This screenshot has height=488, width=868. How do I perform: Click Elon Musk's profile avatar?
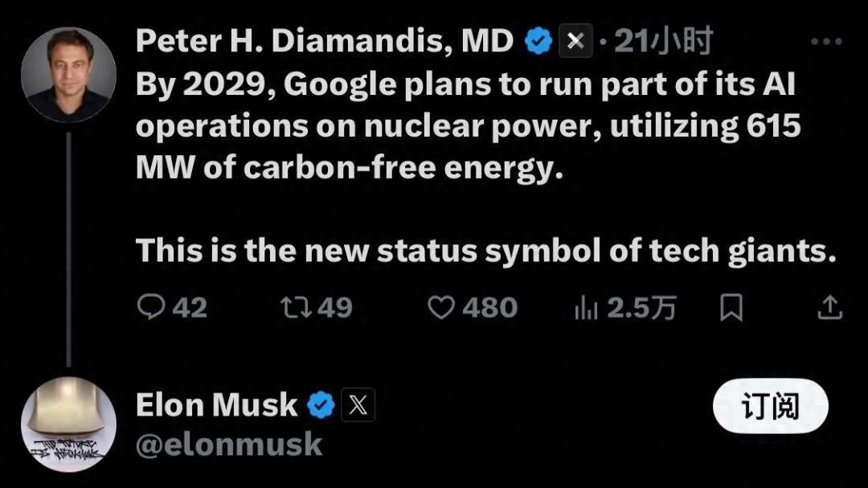pos(68,424)
